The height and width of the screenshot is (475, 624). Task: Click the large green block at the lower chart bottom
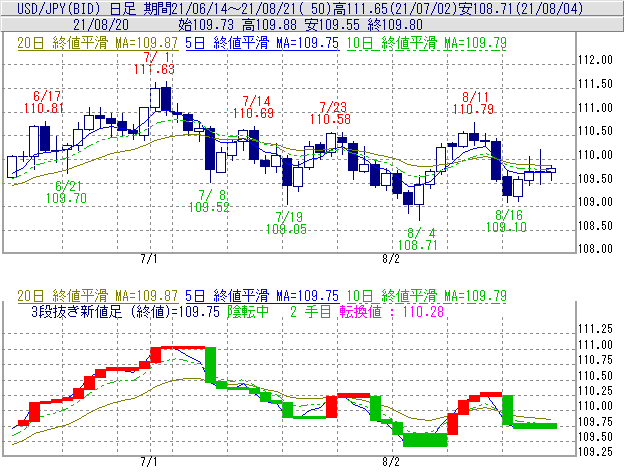pyautogui.click(x=425, y=440)
